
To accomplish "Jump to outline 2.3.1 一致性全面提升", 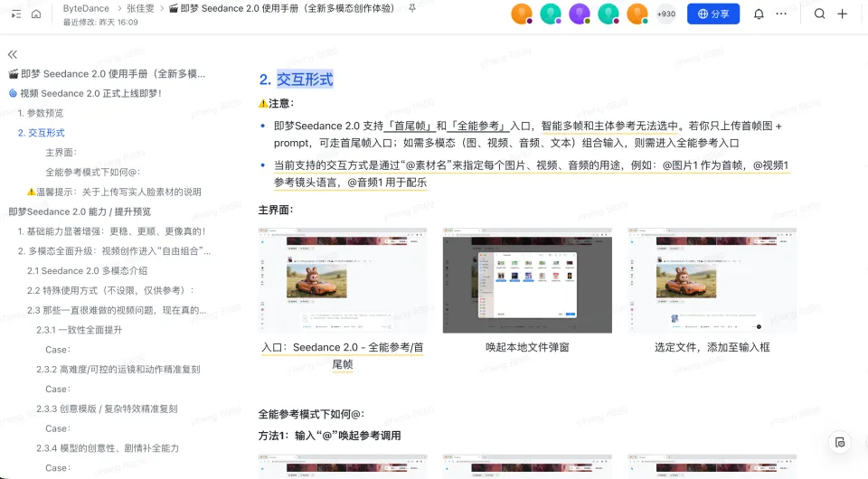I will pos(80,330).
